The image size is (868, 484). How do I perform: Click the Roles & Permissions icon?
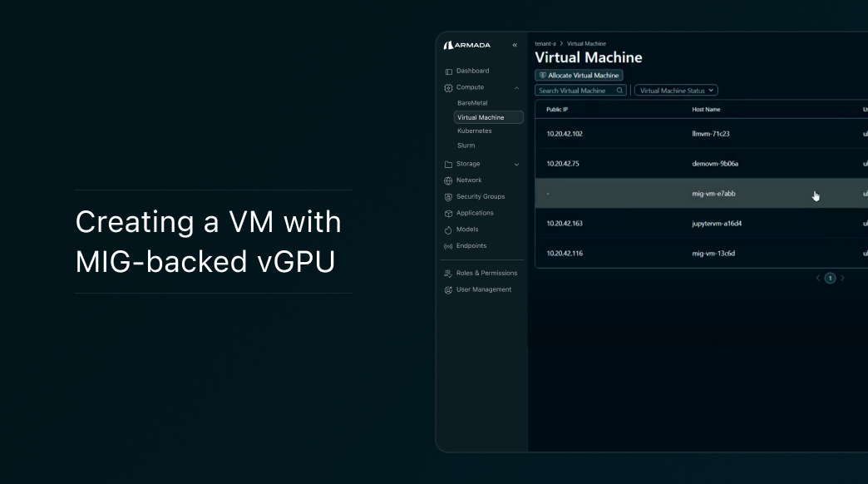(448, 274)
